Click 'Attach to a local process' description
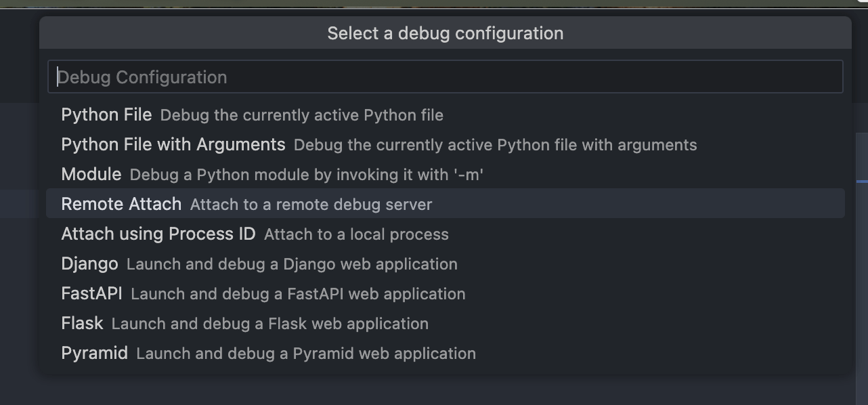Screen dimensions: 868x405 point(356,234)
